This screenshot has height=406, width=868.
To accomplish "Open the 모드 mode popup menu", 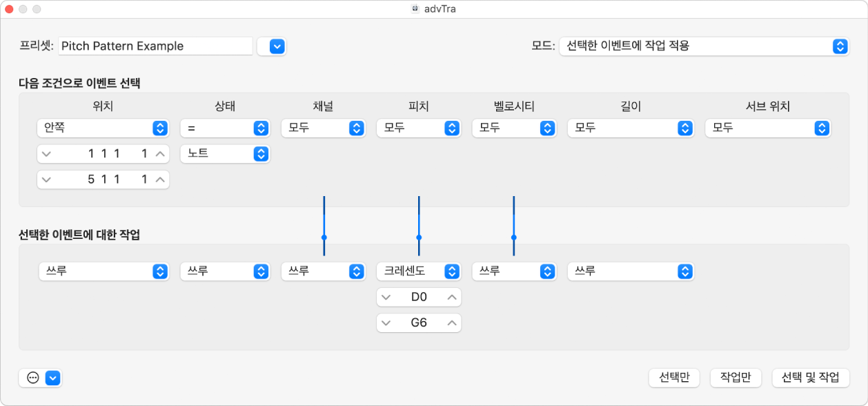I will pos(704,46).
